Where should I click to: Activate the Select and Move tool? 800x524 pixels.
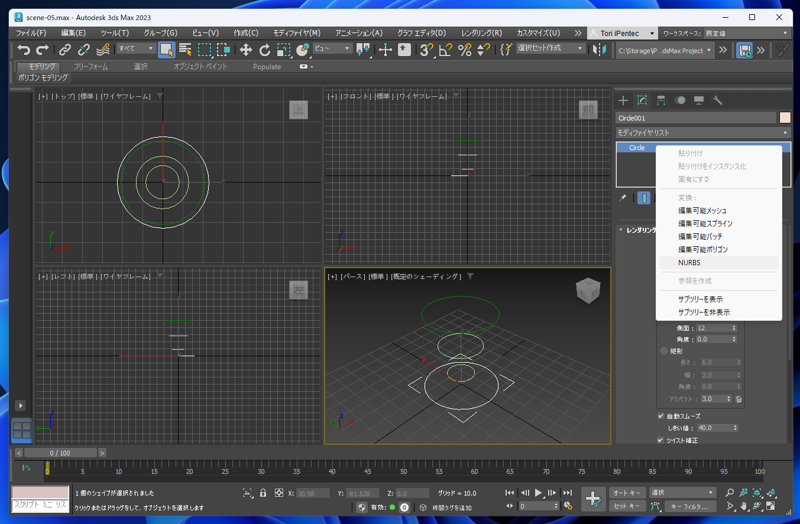(x=246, y=49)
